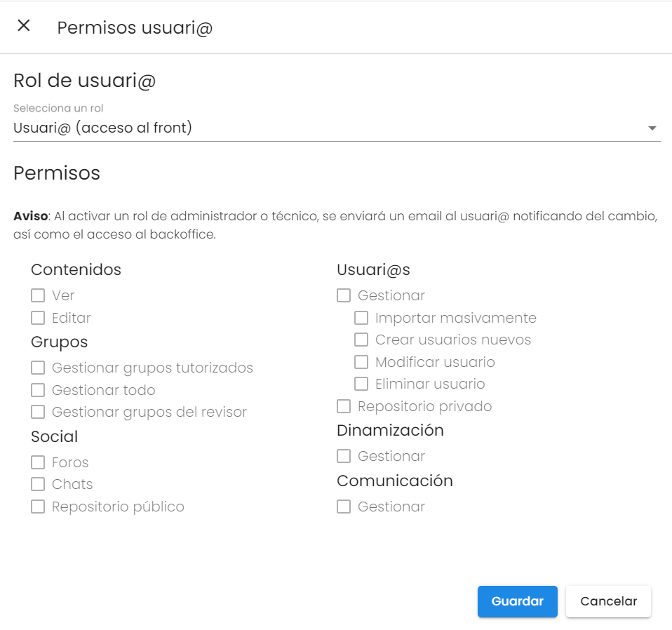This screenshot has width=672, height=630.
Task: Toggle the Modificar usuario checkbox
Action: point(361,362)
